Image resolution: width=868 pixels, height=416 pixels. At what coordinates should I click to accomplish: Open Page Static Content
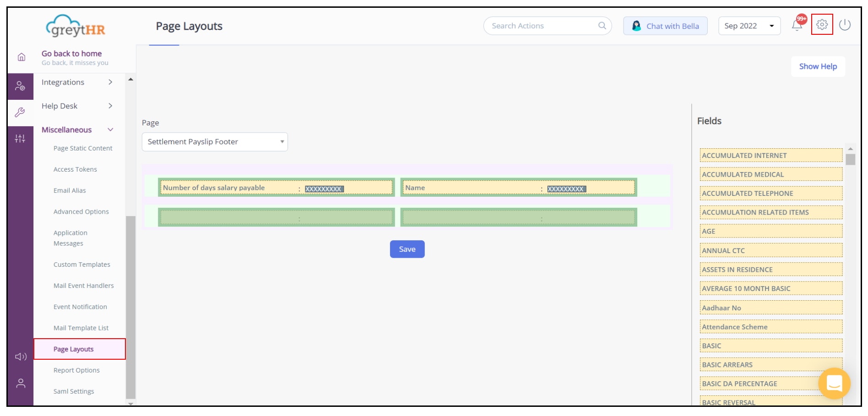[83, 148]
